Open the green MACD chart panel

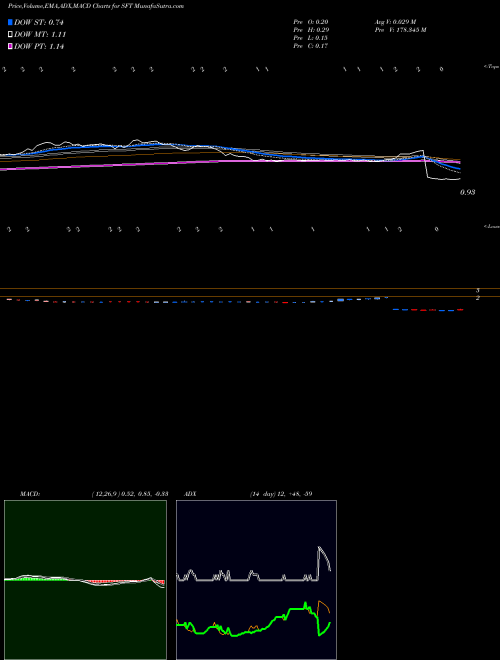[85, 580]
